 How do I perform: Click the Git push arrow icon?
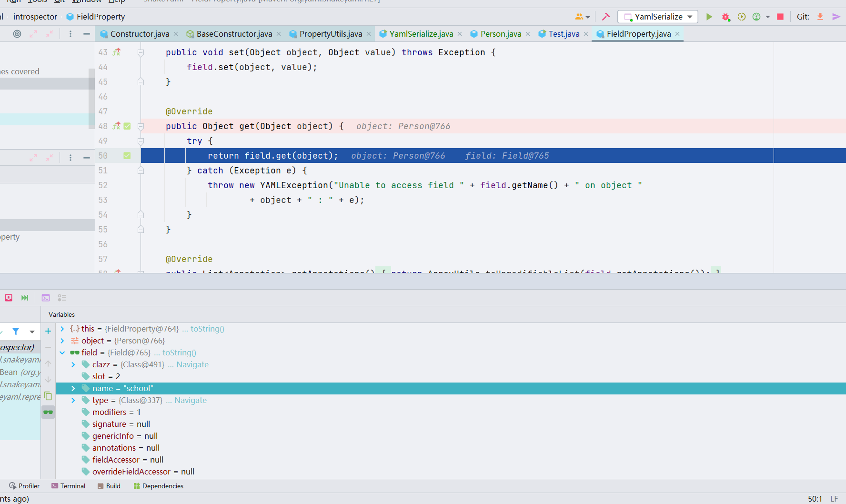pos(836,17)
